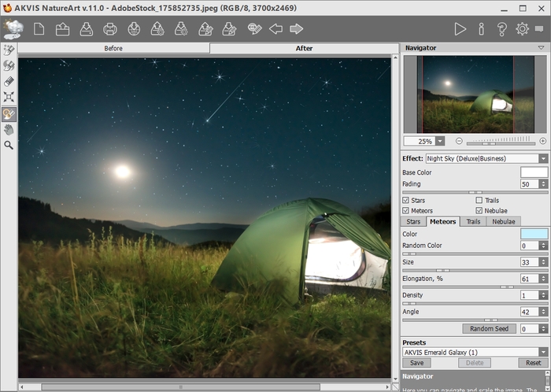This screenshot has height=392, width=551.
Task: Click the Print image icon
Action: click(x=110, y=29)
